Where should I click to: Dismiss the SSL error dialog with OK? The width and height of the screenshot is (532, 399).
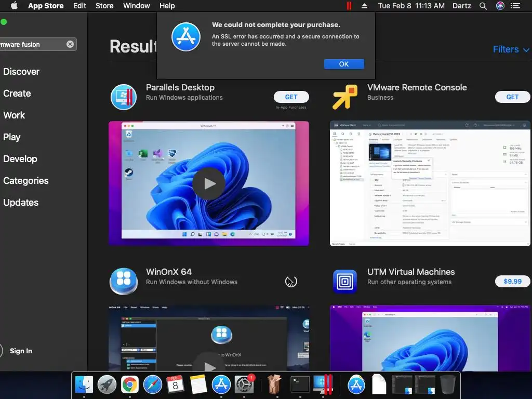[344, 64]
